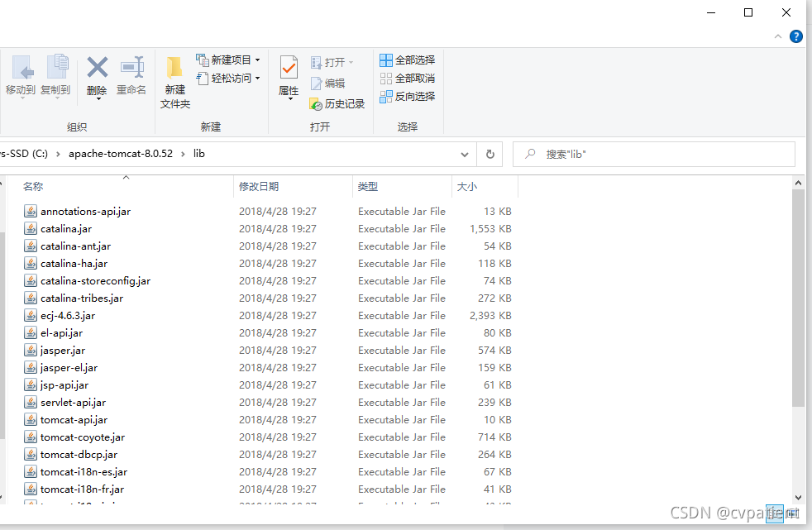Click the tomcat-i18n-fr.jar file name

[83, 489]
